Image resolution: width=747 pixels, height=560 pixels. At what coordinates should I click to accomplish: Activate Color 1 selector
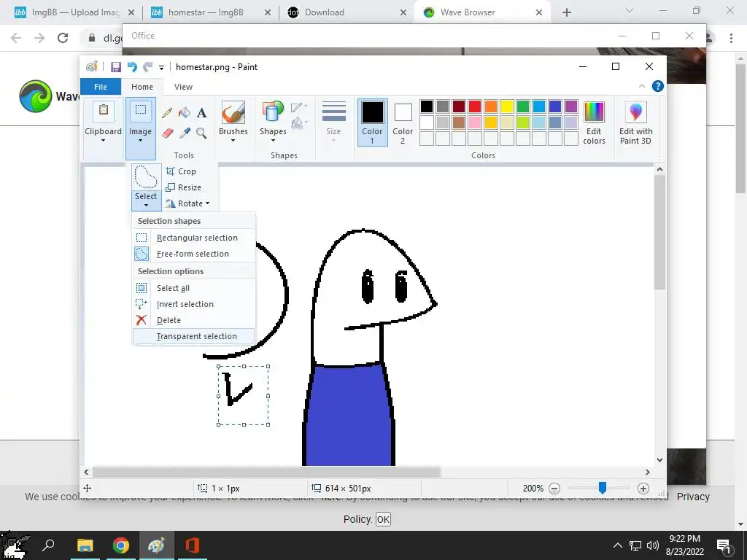372,122
